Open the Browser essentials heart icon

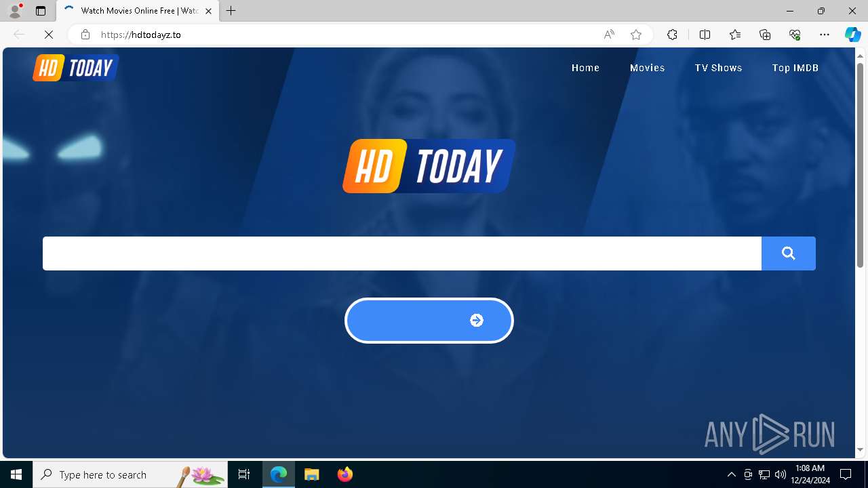[x=795, y=35]
